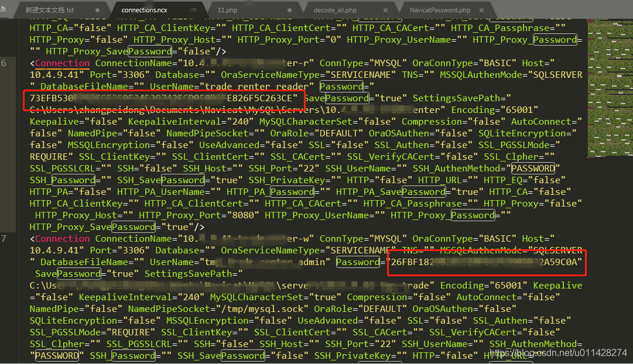633x364 pixels.
Task: Jump using the code minimap
Action: coord(610,88)
